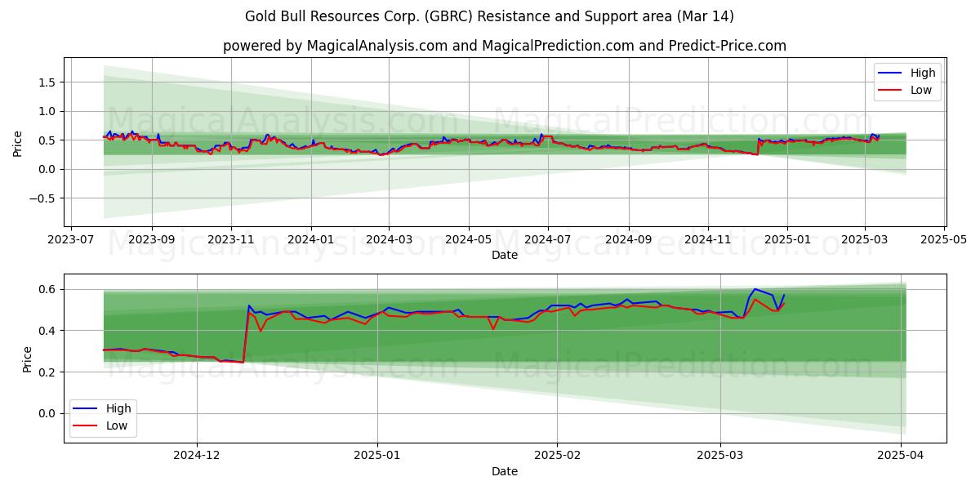
Task: Click the chart title mentioning Gold Bull Resources Corp.
Action: (489, 16)
